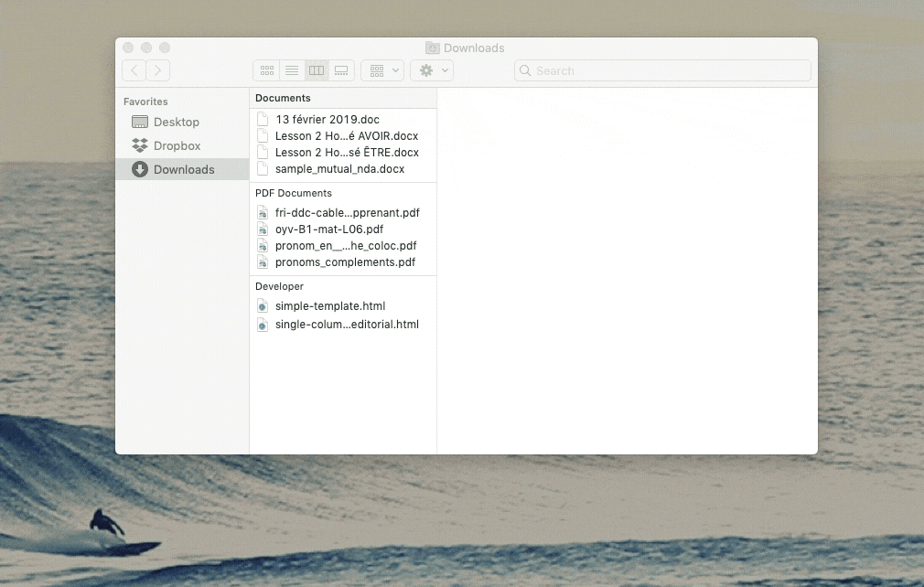This screenshot has width=924, height=587.
Task: Click the magnifier icon in Search
Action: coord(525,70)
